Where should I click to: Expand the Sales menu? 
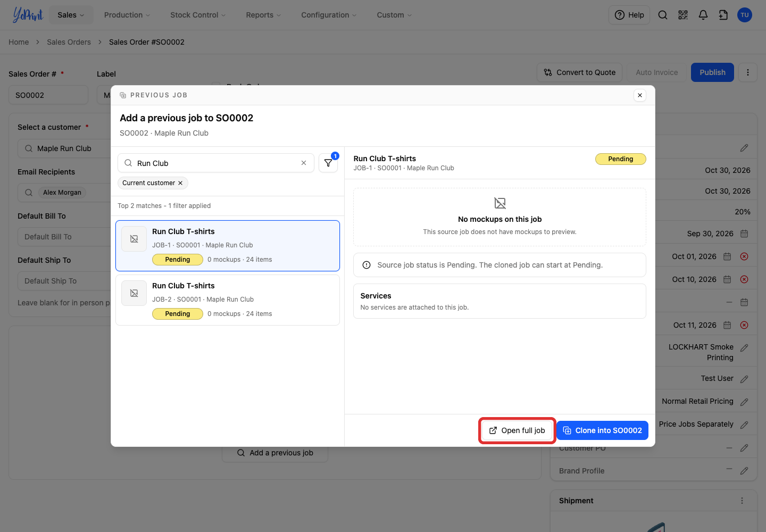coord(71,15)
